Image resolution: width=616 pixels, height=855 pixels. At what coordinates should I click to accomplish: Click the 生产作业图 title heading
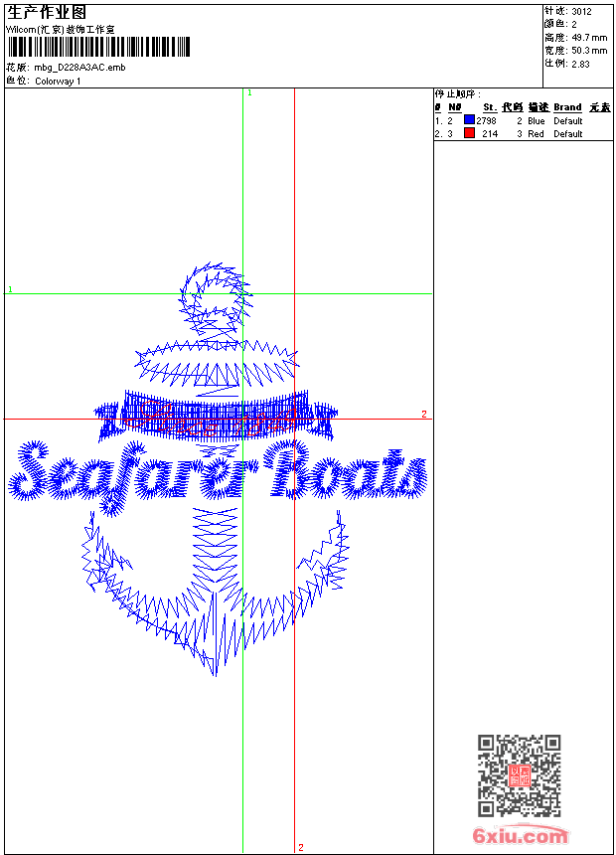(x=47, y=13)
